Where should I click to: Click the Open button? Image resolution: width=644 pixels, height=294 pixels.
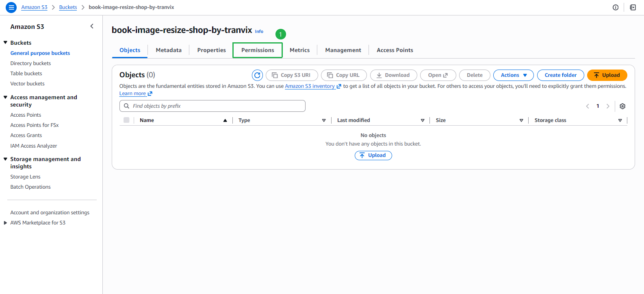tap(438, 75)
